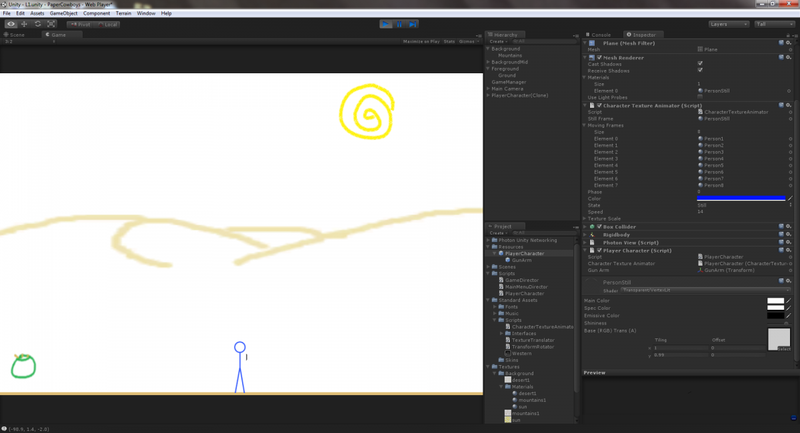Toggle Character Texture Animator script checkbox
Image resolution: width=800 pixels, height=433 pixels.
point(599,106)
